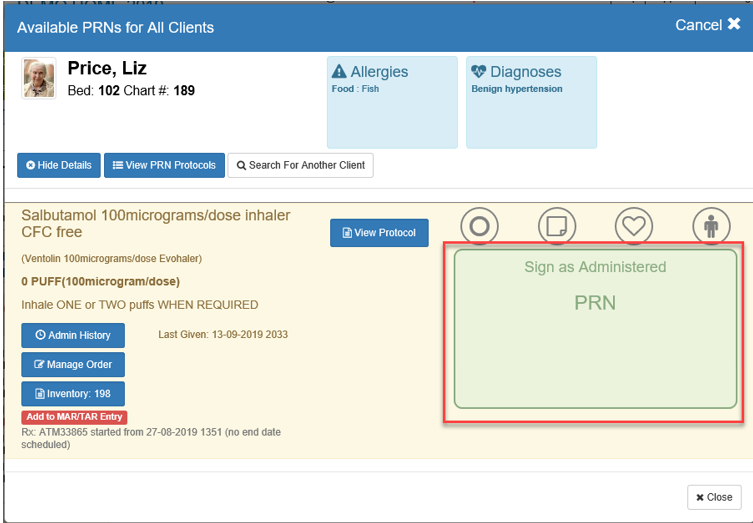Cancel the Available PRNs dialog
Image resolution: width=753 pixels, height=523 pixels.
(707, 25)
